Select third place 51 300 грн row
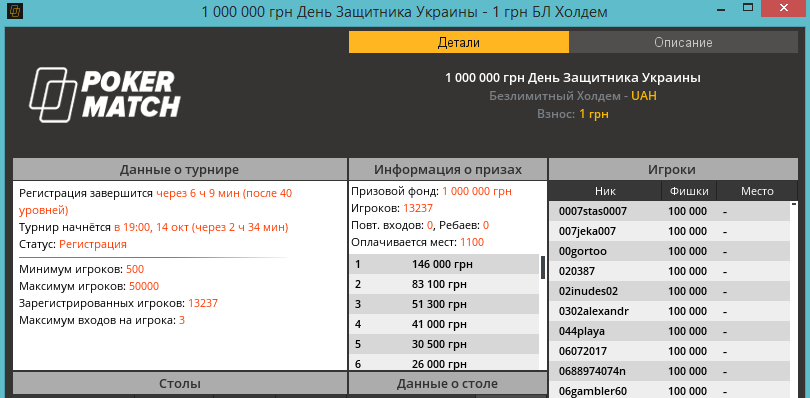Image resolution: width=810 pixels, height=398 pixels. click(444, 304)
